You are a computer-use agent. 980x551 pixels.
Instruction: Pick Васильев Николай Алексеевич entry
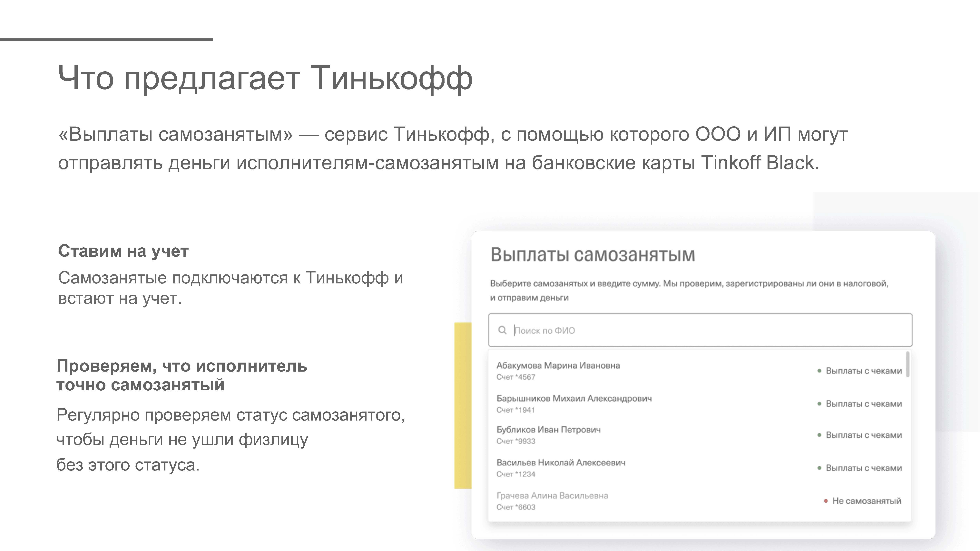pos(699,468)
